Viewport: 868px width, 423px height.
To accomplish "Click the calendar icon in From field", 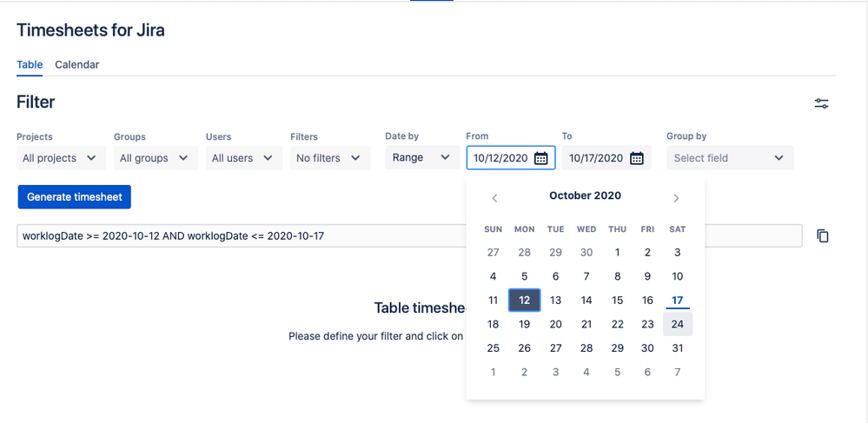I will coord(540,158).
